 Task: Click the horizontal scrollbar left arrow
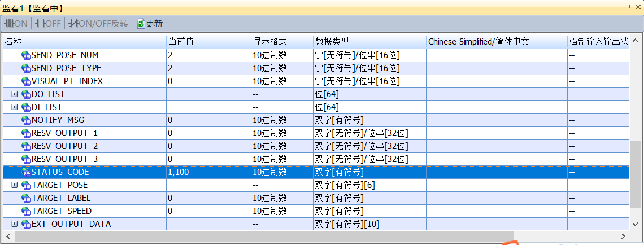[x=8, y=236]
